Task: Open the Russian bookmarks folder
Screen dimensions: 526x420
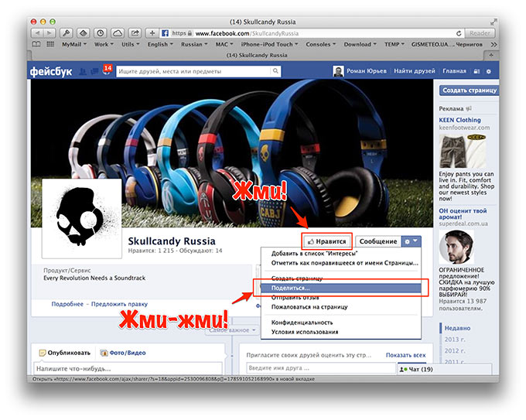Action: (x=194, y=44)
